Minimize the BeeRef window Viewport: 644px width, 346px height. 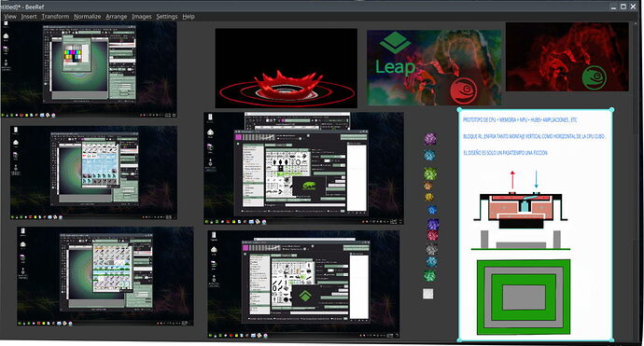click(x=613, y=7)
